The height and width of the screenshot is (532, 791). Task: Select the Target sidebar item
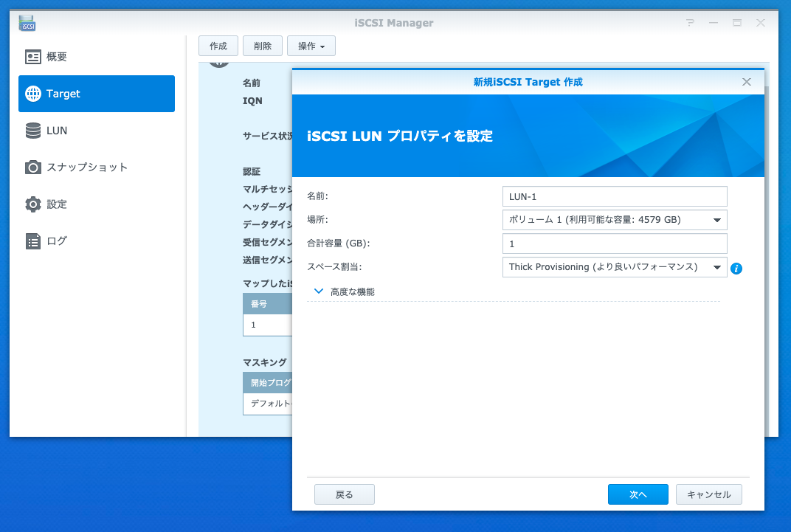(97, 94)
